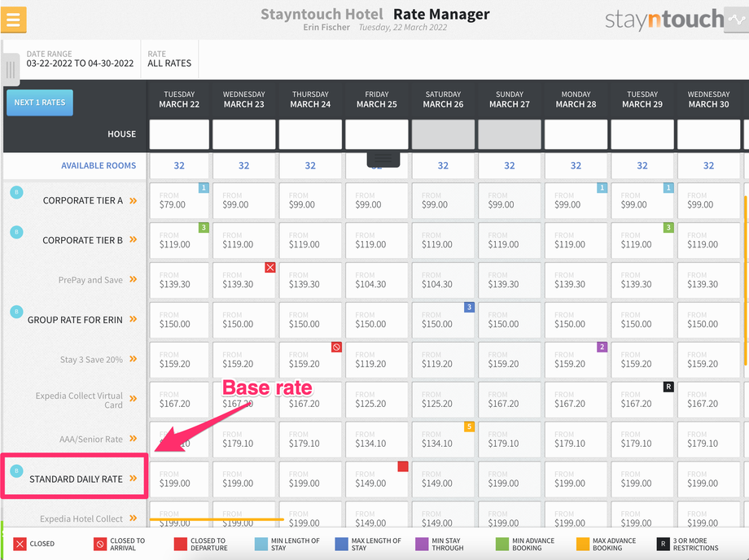Image resolution: width=749 pixels, height=560 pixels.
Task: Open the All Rates filter
Action: [169, 59]
